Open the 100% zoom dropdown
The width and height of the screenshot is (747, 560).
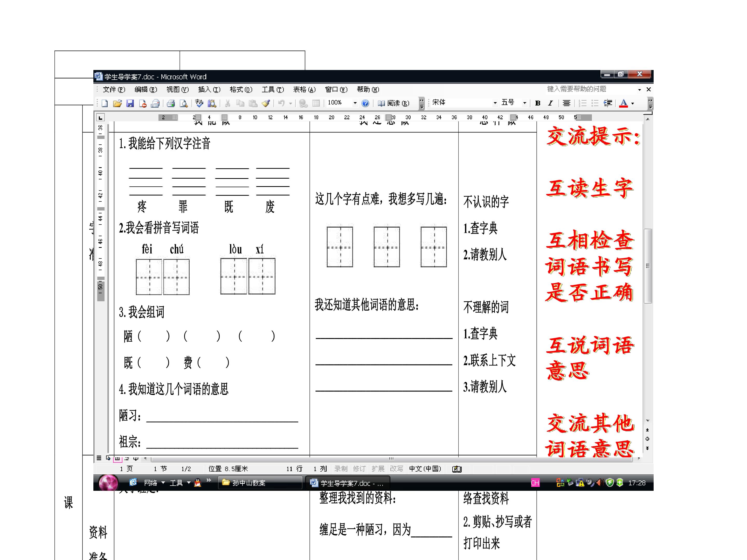click(x=355, y=103)
